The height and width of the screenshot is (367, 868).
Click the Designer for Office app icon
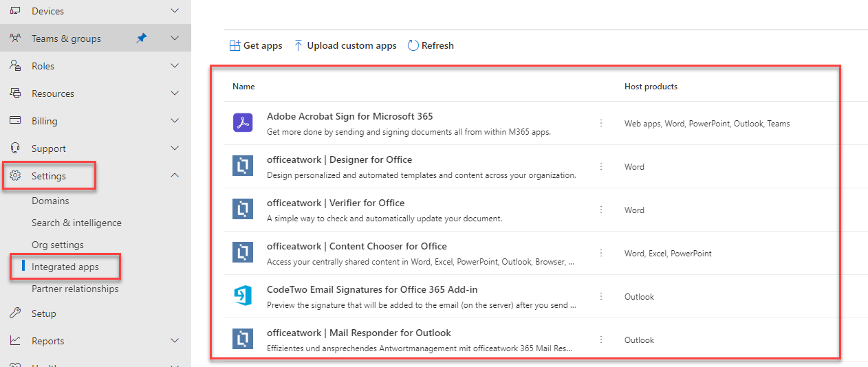(x=243, y=166)
